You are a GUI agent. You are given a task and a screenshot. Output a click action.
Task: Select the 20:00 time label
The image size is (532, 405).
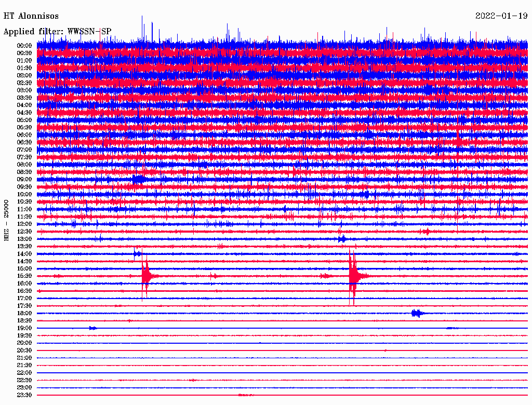click(x=24, y=343)
